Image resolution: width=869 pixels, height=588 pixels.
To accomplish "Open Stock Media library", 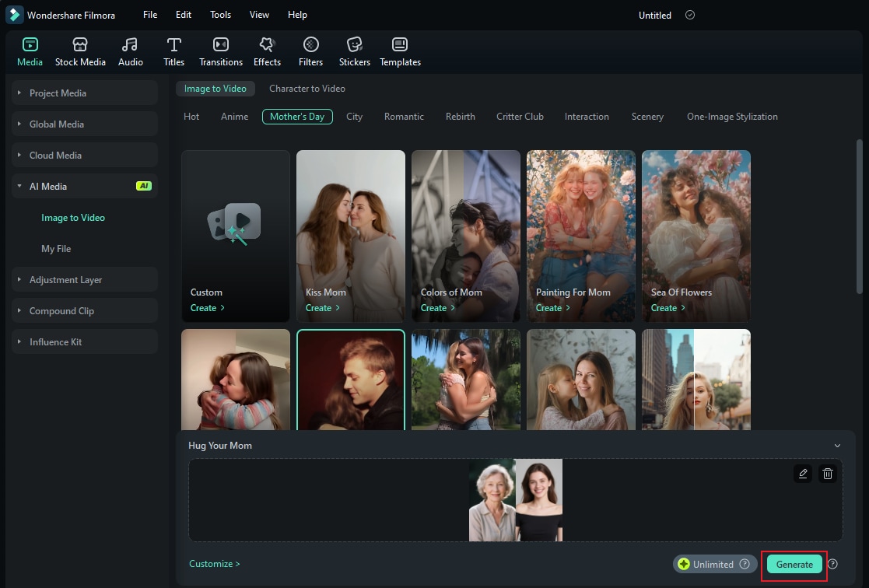I will 80,51.
